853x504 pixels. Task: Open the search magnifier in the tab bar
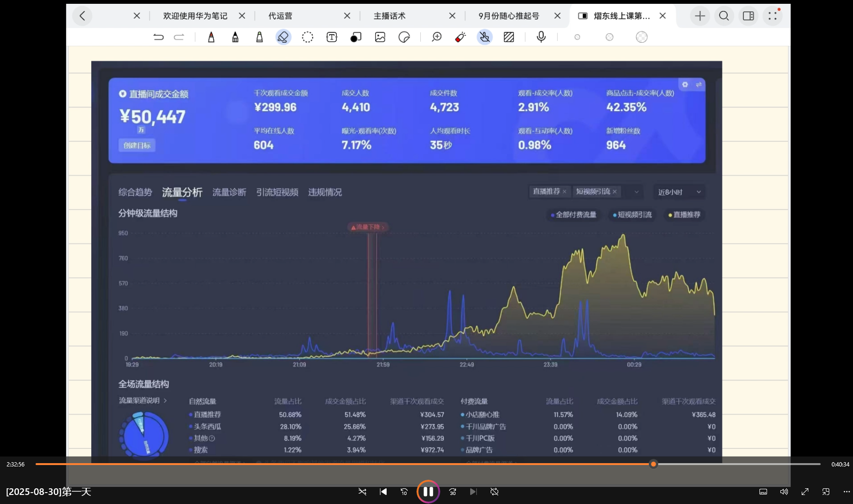tap(724, 16)
